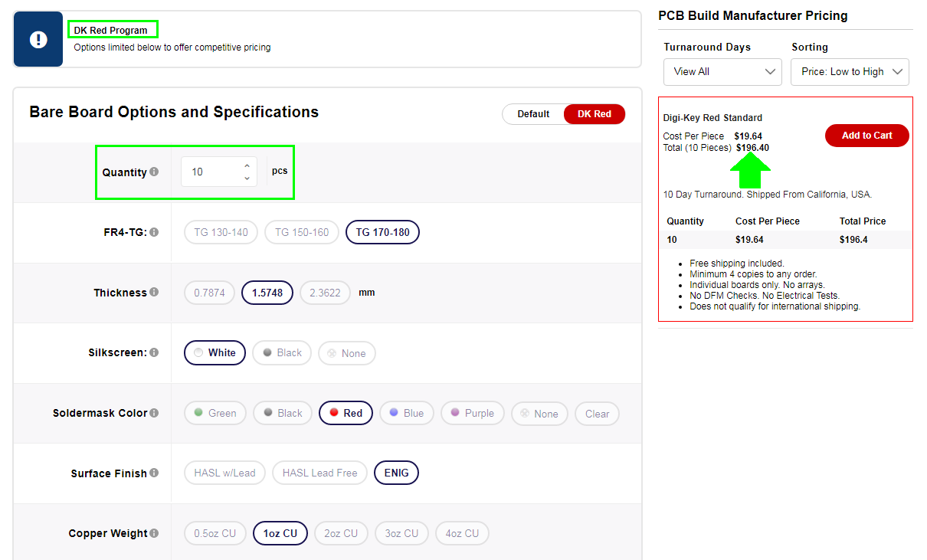Open the Soldermask Color info icon
Screen dimensions: 927x560
[x=154, y=413]
